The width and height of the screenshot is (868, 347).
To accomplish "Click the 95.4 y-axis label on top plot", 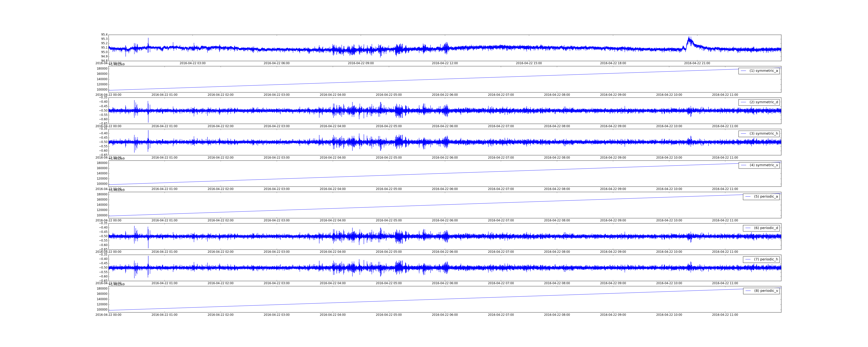I will (x=104, y=35).
